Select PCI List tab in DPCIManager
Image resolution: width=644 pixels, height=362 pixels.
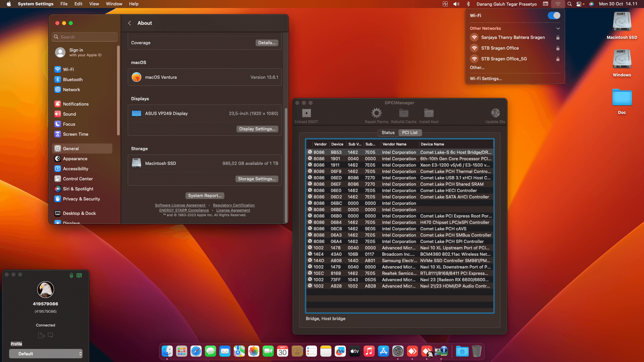point(410,133)
